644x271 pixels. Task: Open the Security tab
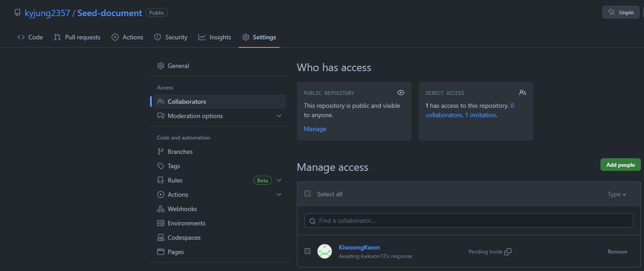[171, 37]
